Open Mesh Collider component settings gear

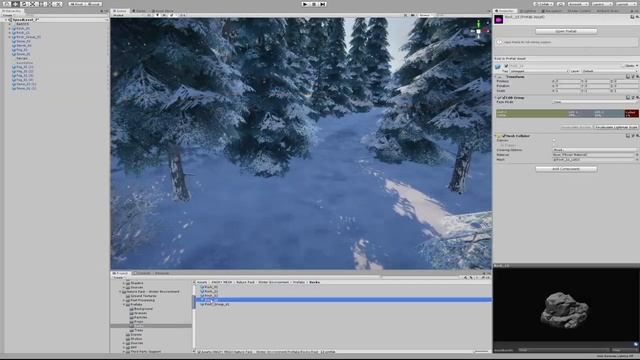click(x=638, y=136)
